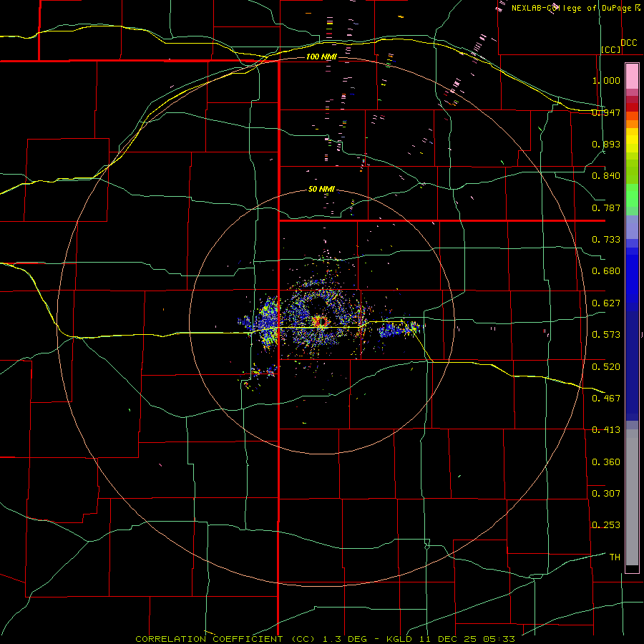The height and width of the screenshot is (644, 644).
Task: Click the 0.307 scale value
Action: click(x=606, y=493)
